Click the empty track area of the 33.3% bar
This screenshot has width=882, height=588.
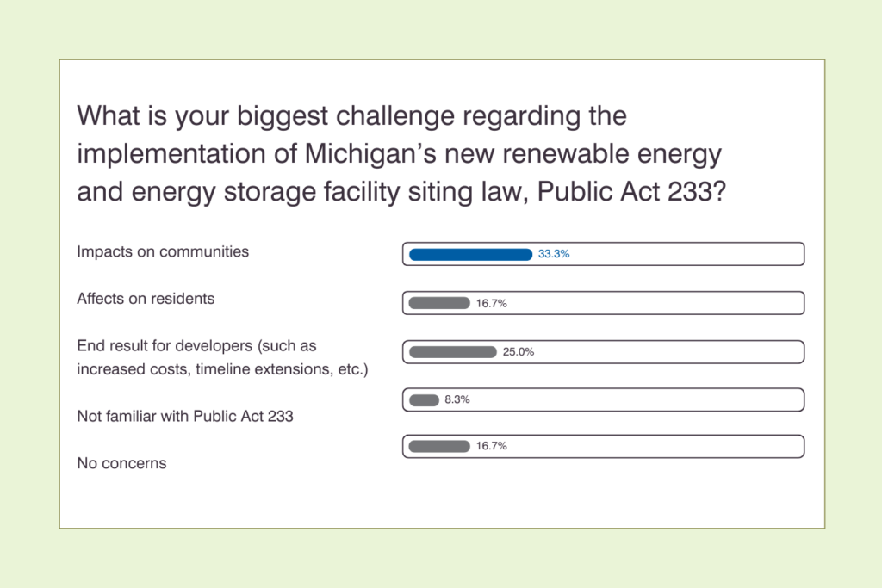point(689,254)
